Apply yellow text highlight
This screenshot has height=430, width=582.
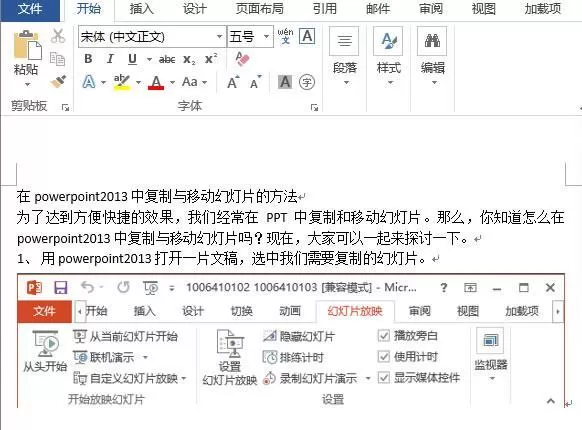(121, 82)
